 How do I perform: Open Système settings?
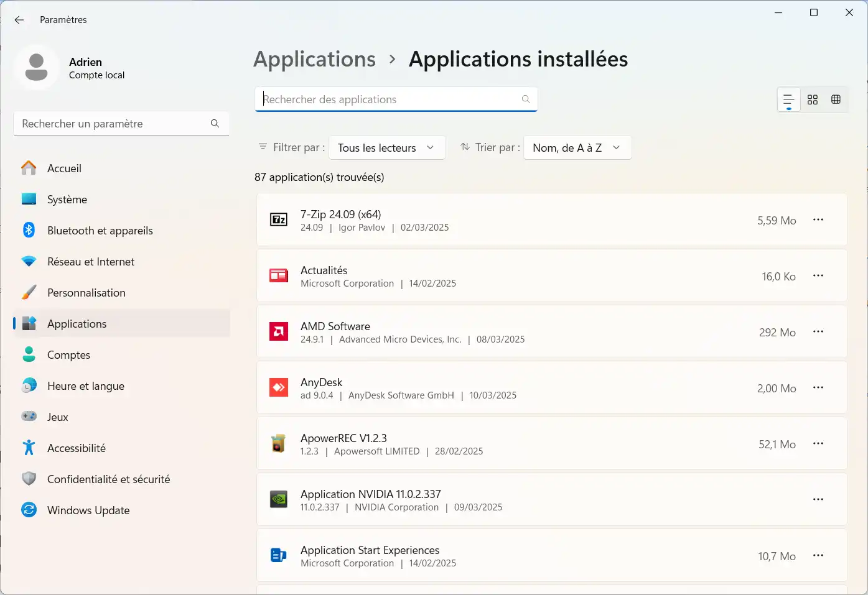pos(122,200)
